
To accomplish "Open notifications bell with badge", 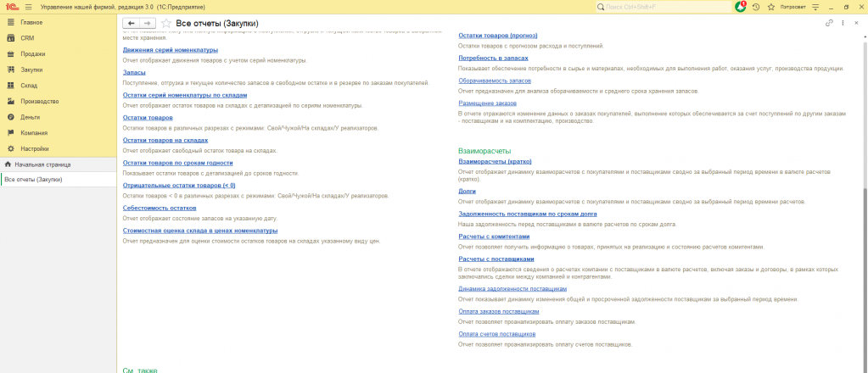I will pyautogui.click(x=741, y=7).
